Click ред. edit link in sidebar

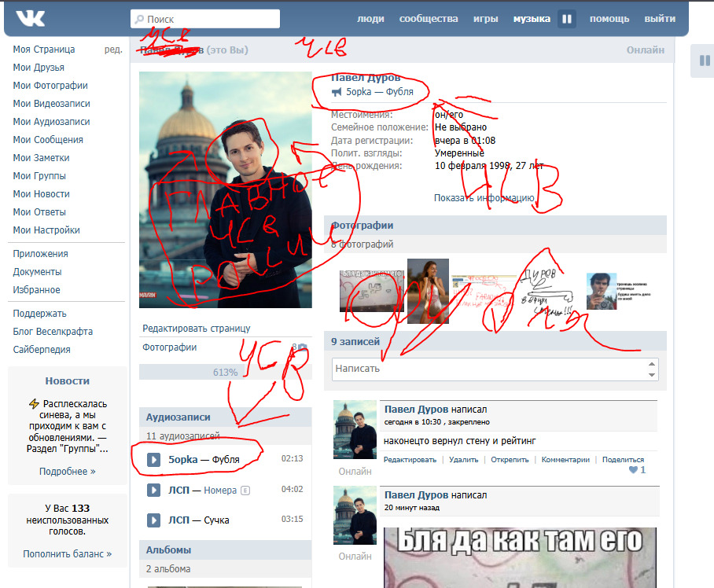pos(113,50)
